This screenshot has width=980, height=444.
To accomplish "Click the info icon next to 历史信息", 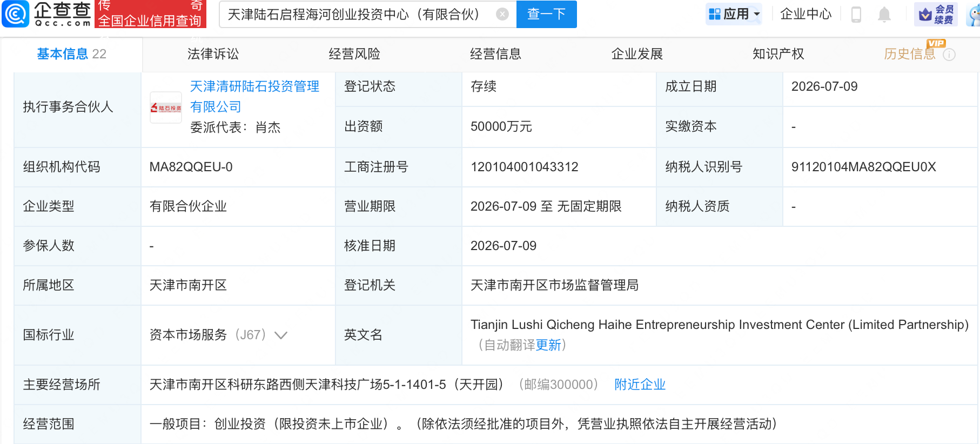I will (949, 55).
